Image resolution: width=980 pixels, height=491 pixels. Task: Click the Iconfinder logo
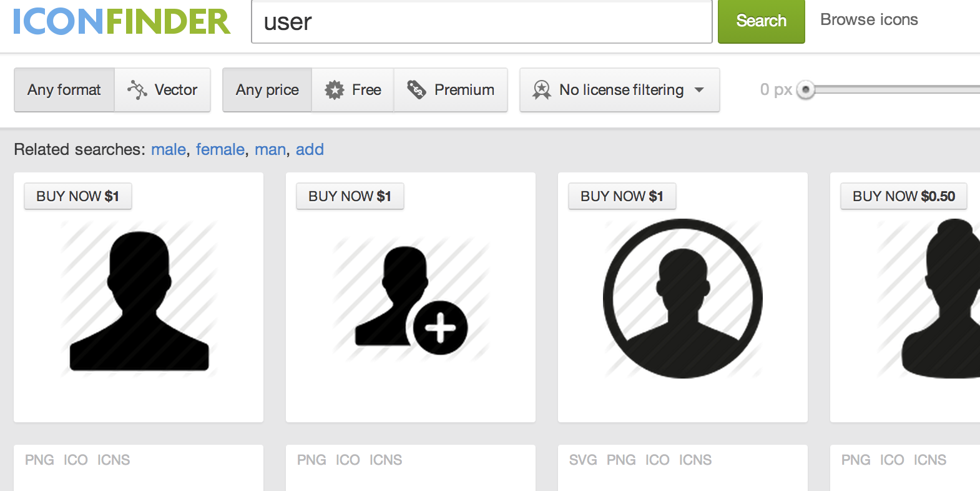coord(120,21)
